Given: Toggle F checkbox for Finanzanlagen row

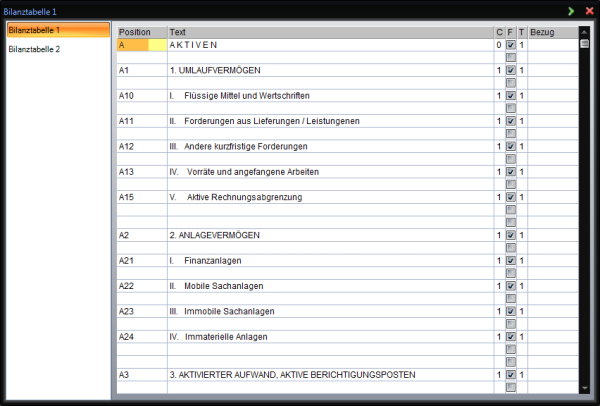Looking at the screenshot, I should click(x=510, y=260).
